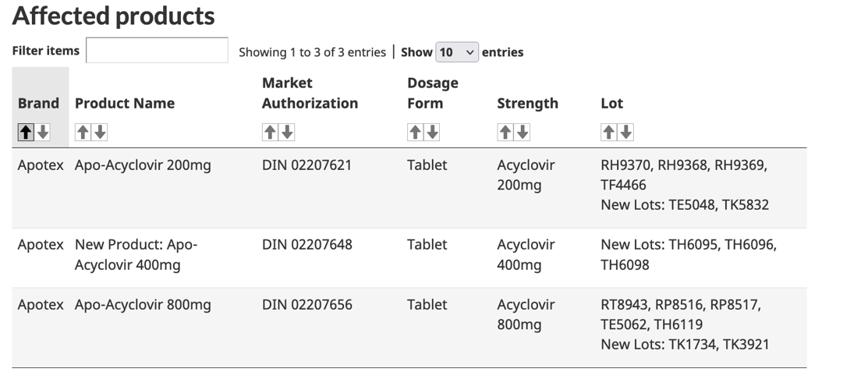
Task: Sort Strength column descending arrow
Action: click(x=523, y=133)
